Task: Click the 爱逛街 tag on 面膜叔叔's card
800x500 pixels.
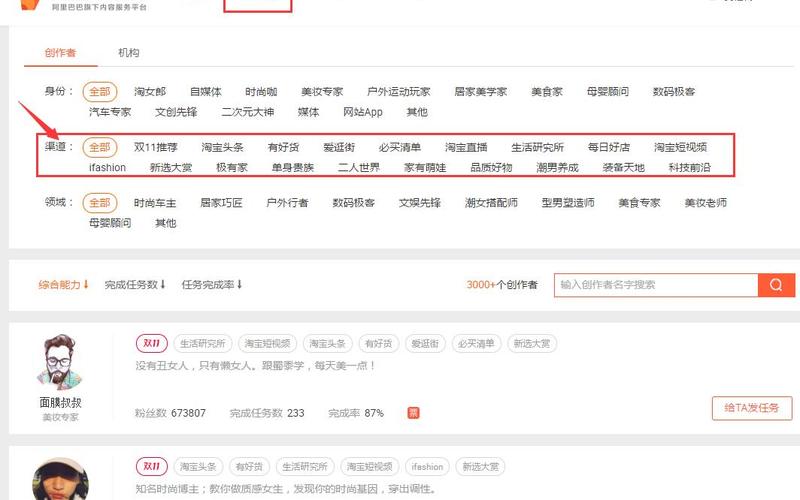Action: (425, 343)
